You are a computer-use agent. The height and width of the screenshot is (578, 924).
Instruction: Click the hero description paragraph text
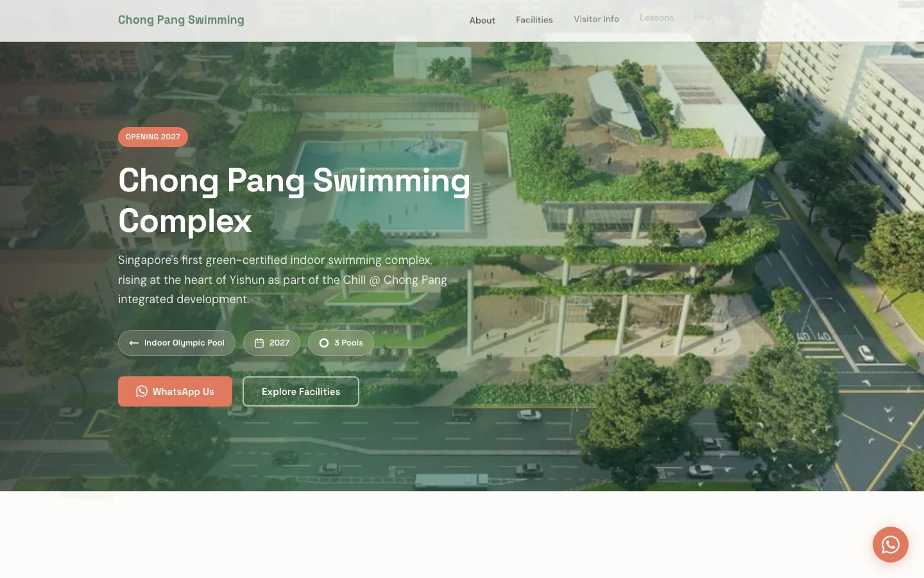coord(283,279)
